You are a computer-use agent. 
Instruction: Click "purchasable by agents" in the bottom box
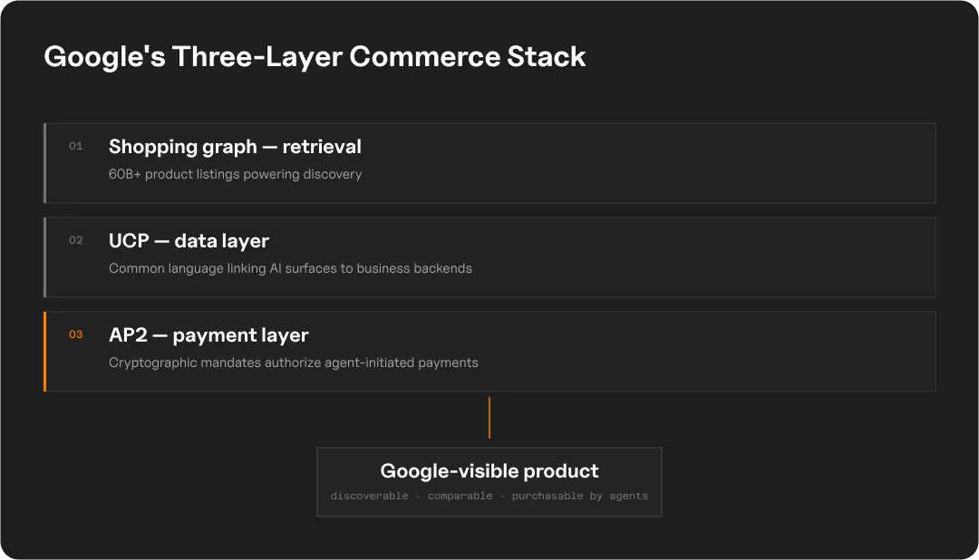click(580, 496)
